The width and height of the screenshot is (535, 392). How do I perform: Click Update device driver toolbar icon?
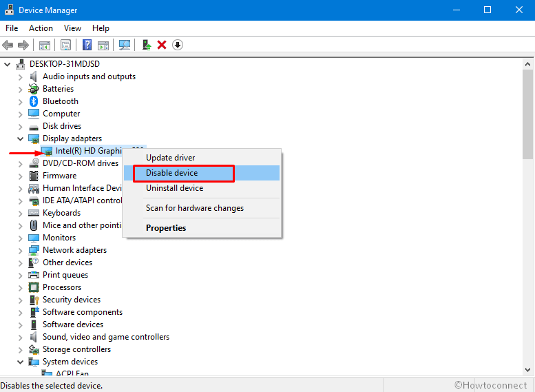(147, 45)
